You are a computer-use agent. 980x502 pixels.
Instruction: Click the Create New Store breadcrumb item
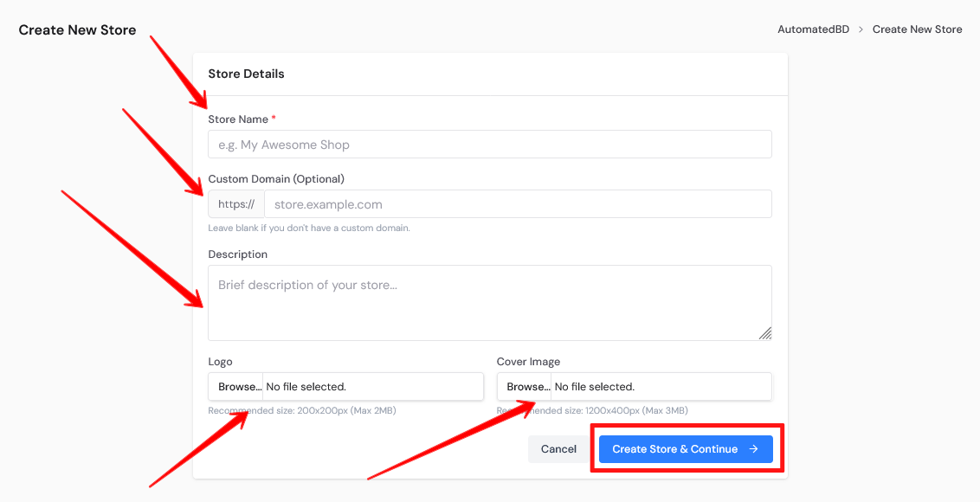[x=917, y=29]
